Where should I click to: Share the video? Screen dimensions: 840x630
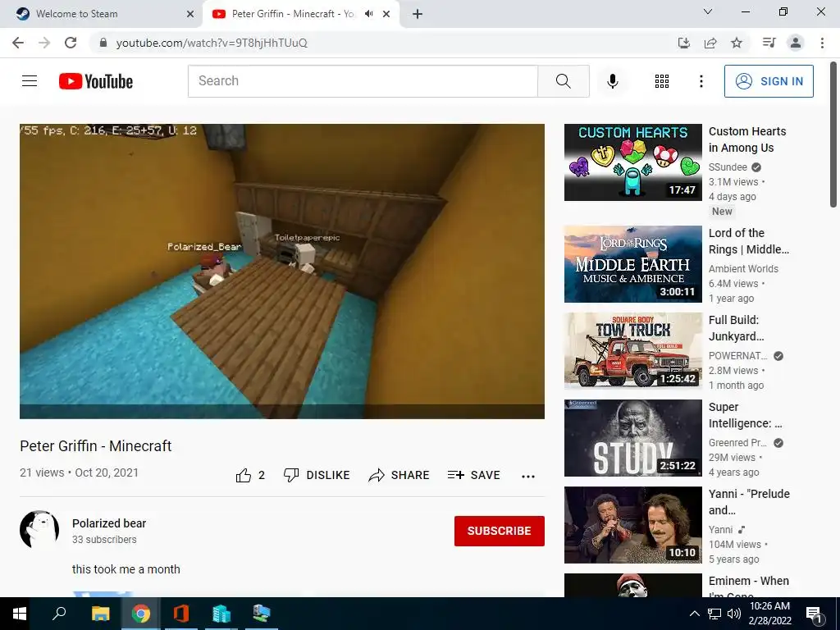(x=399, y=475)
